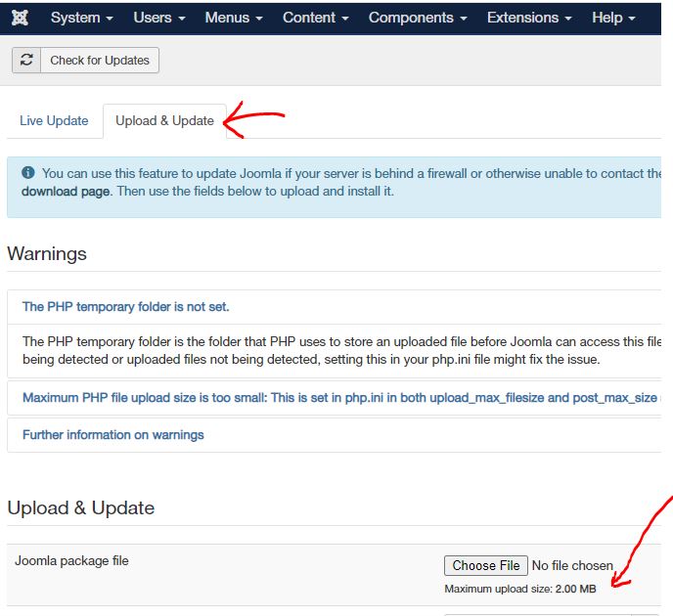Click the refresh icon beside Check for Updates
Image resolution: width=673 pixels, height=616 pixels.
pyautogui.click(x=26, y=60)
